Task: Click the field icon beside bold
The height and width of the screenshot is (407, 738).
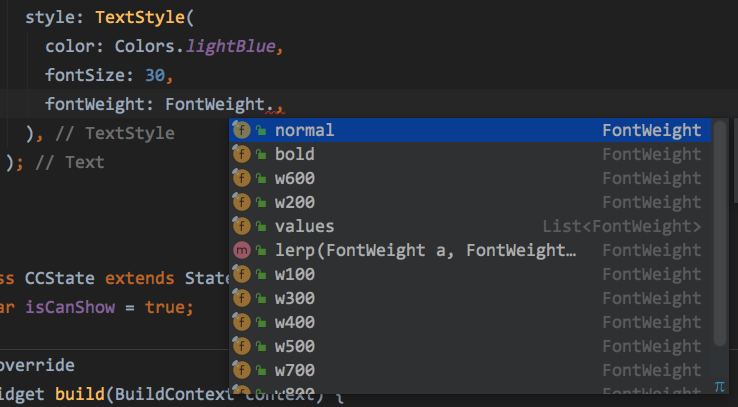Action: pyautogui.click(x=241, y=155)
